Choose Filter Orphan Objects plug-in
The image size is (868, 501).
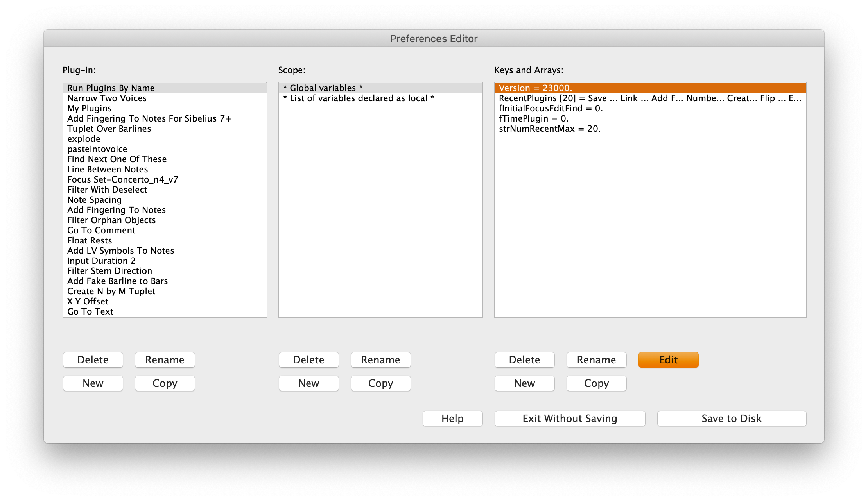tap(111, 220)
